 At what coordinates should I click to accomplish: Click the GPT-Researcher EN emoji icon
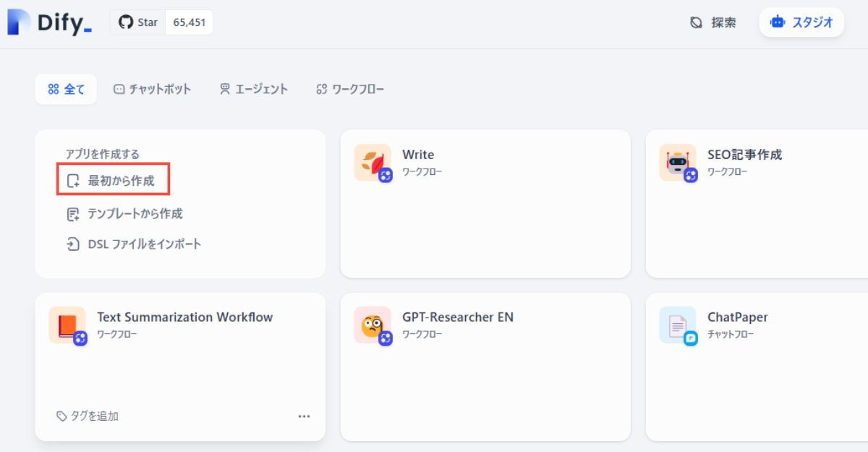[x=373, y=325]
